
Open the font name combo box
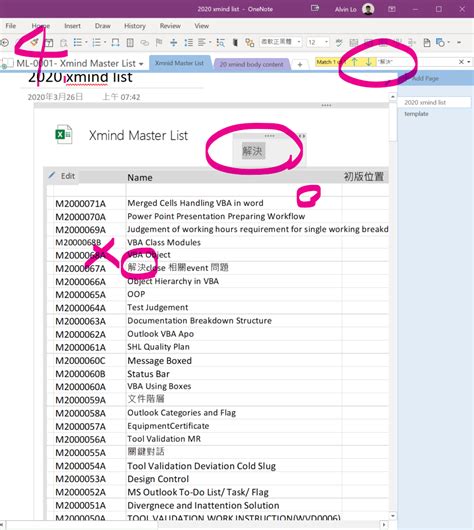281,42
